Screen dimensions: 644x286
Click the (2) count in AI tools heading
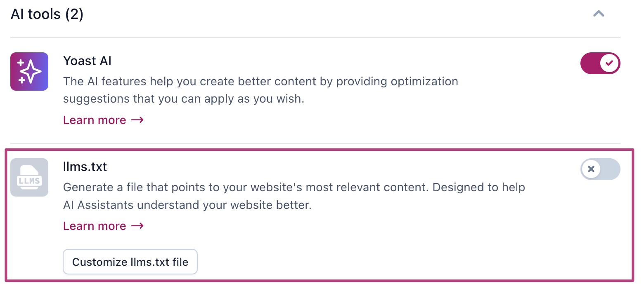click(x=74, y=14)
